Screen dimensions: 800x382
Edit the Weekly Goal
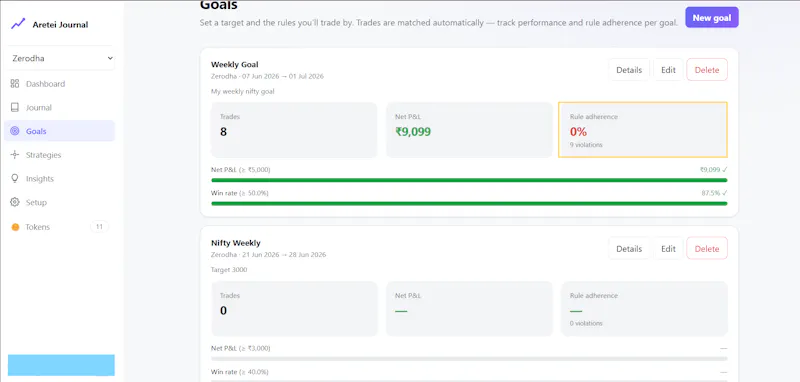click(x=668, y=70)
